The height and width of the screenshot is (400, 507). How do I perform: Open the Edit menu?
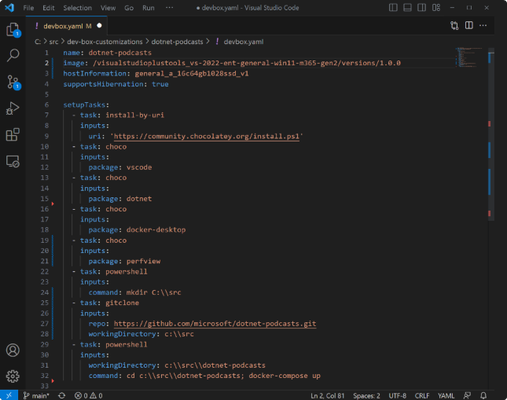tap(48, 8)
